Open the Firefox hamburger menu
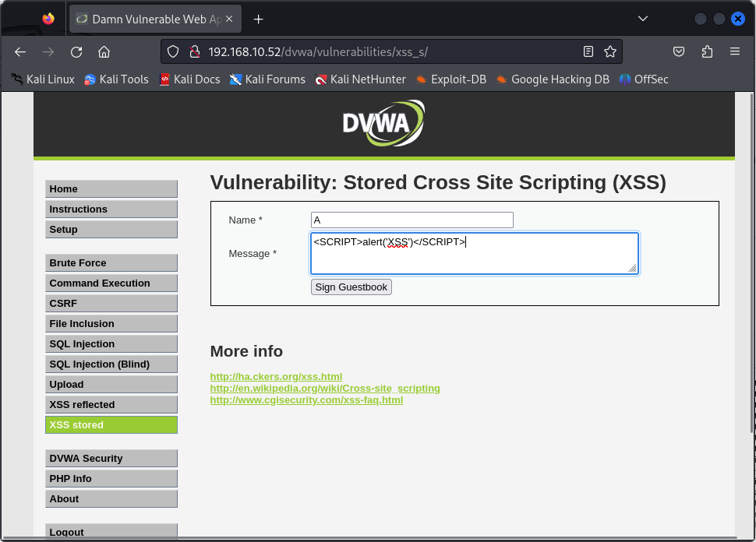This screenshot has width=756, height=542. click(735, 51)
